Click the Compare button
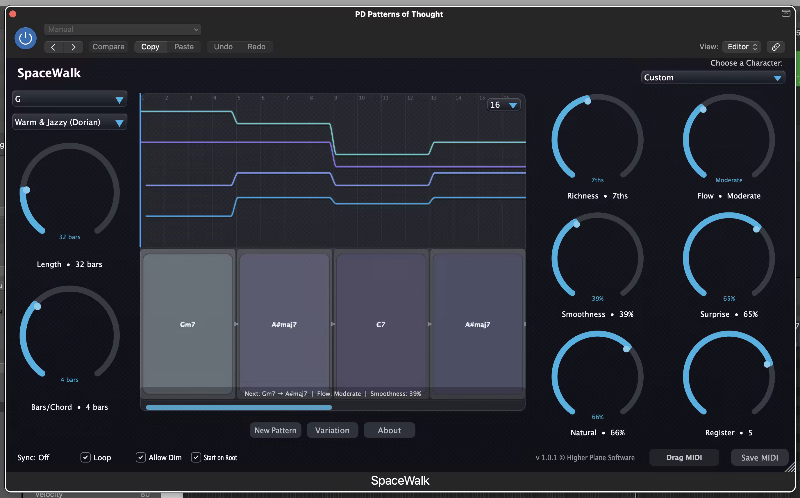This screenshot has width=800, height=498. pyautogui.click(x=108, y=46)
